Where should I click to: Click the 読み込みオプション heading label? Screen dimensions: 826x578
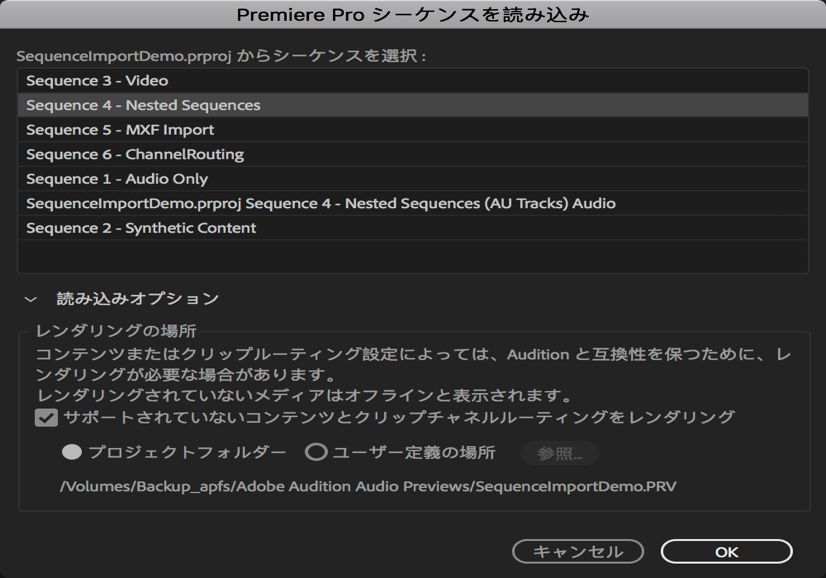[137, 299]
